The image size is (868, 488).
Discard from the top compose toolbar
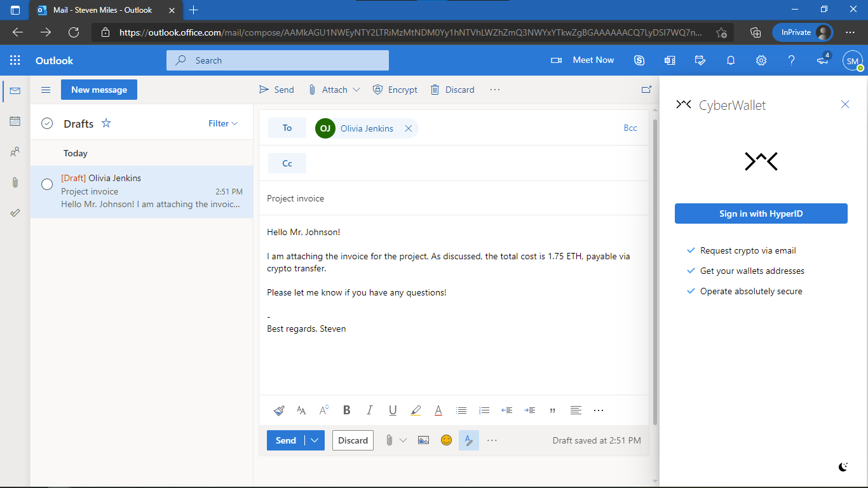click(452, 90)
